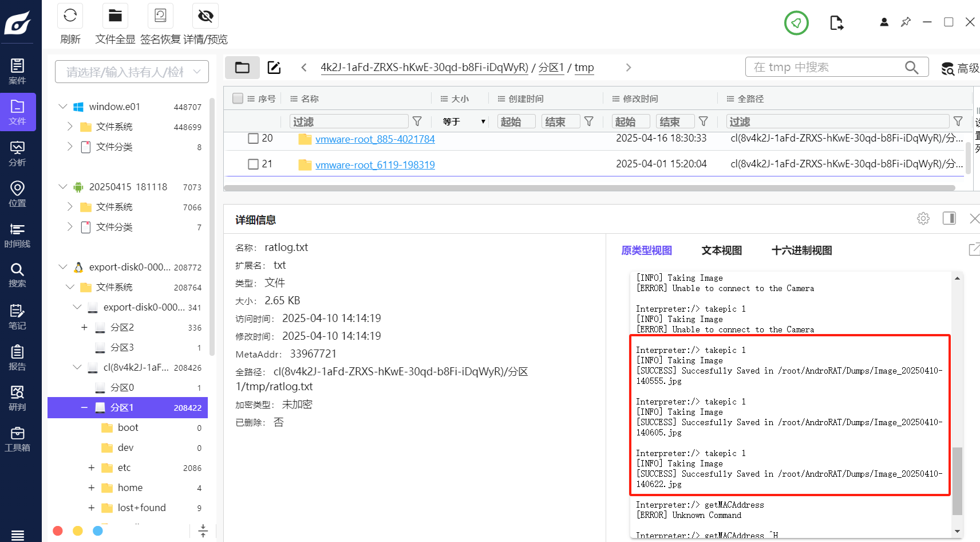Open 签名恢复 signature recovery tool

point(160,15)
